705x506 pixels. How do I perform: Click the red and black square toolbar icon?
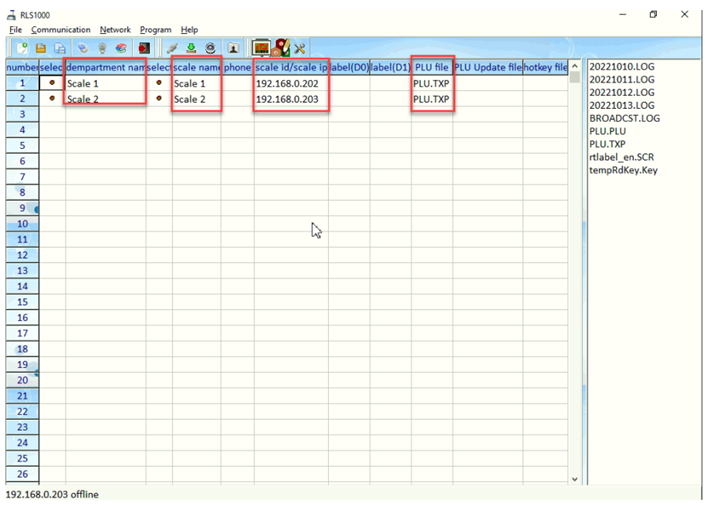[144, 48]
